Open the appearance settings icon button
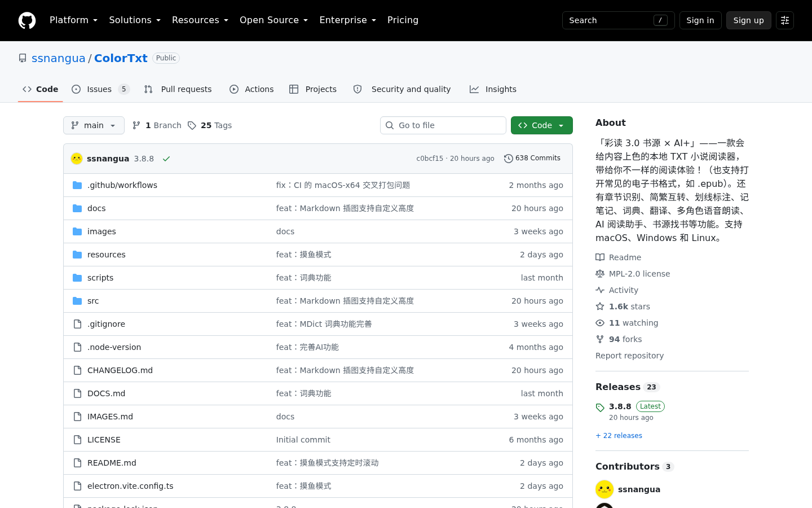 [x=785, y=20]
